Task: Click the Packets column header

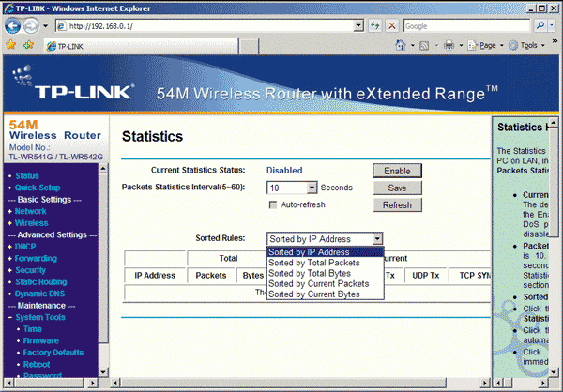Action: tap(211, 276)
